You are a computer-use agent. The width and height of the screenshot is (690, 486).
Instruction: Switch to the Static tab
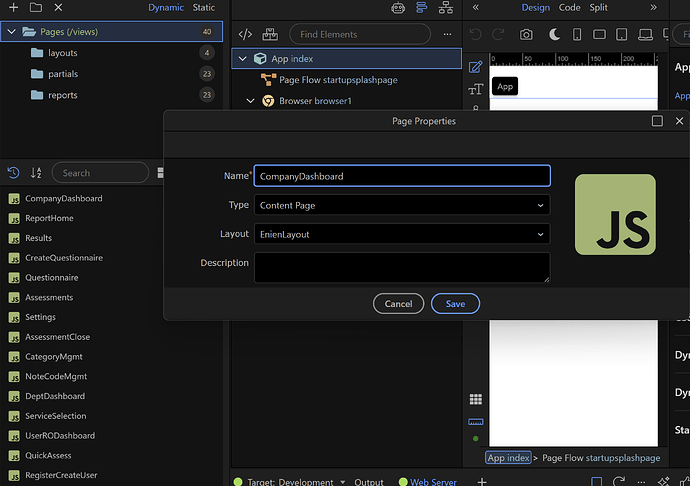click(203, 7)
